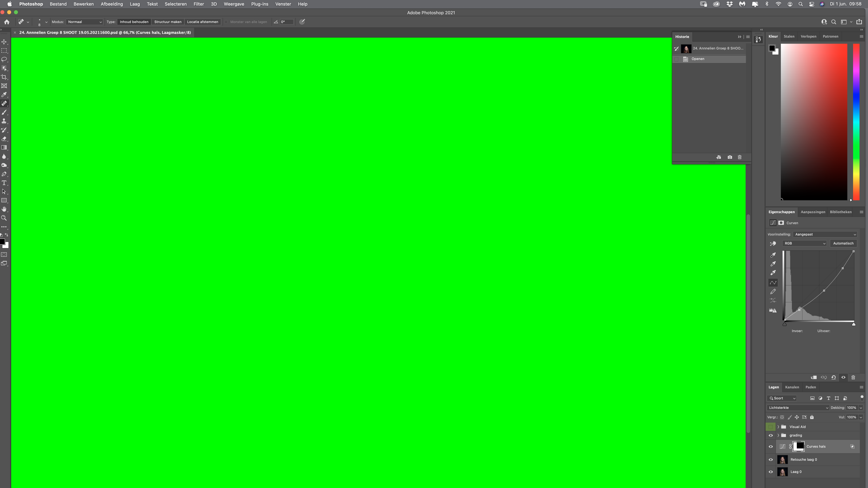Screen dimensions: 868x488
Task: Pick the white point eyedropper in Curves
Action: pyautogui.click(x=773, y=273)
